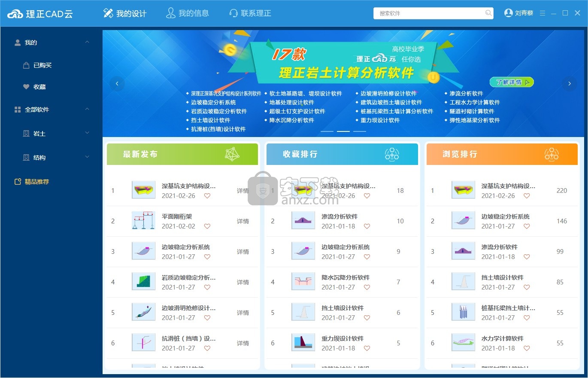Favorite 渗流分析软件 in 收藏排行

pyautogui.click(x=367, y=226)
